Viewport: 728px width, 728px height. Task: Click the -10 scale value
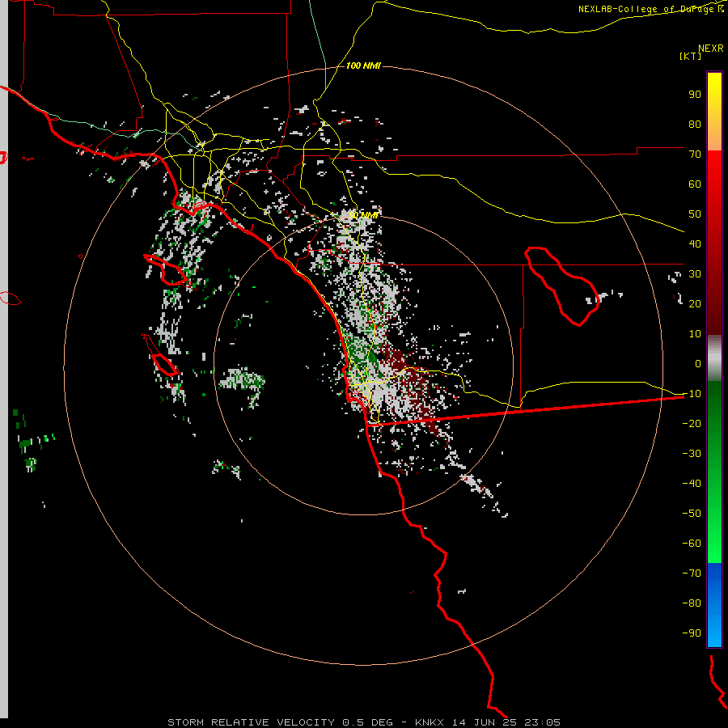(x=692, y=394)
